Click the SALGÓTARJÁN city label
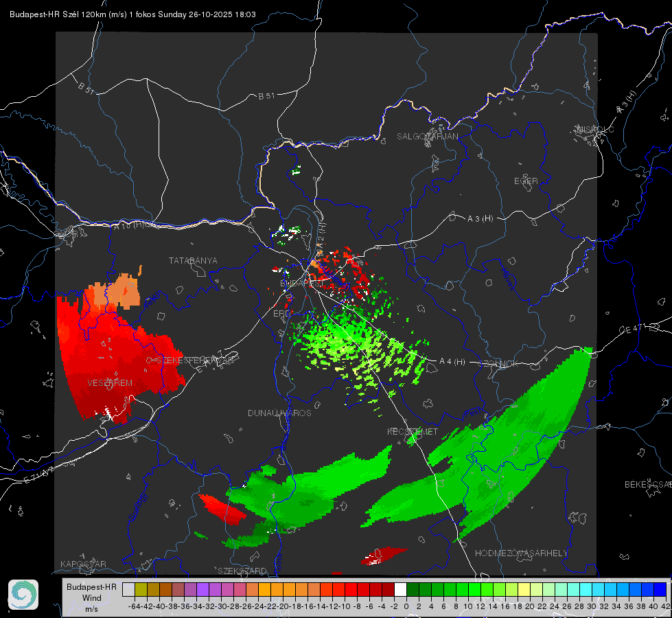The height and width of the screenshot is (618, 672). click(x=427, y=137)
